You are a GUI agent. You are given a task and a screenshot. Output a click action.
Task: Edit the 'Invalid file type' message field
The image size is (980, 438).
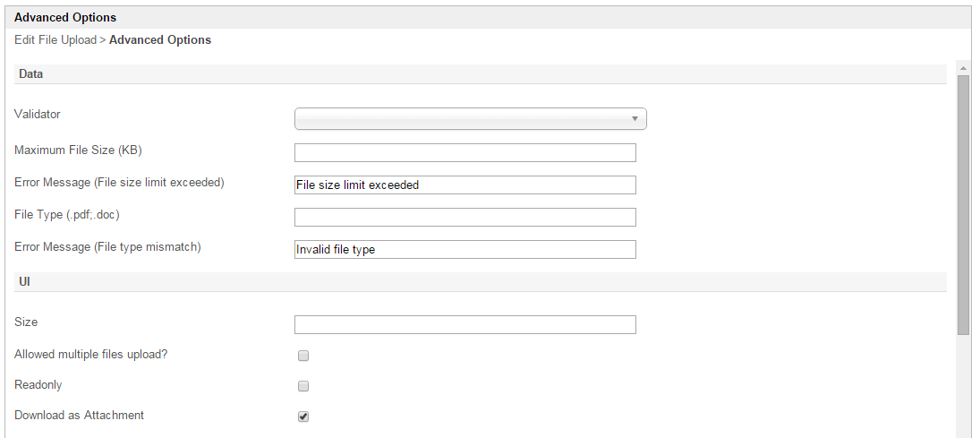pos(464,249)
